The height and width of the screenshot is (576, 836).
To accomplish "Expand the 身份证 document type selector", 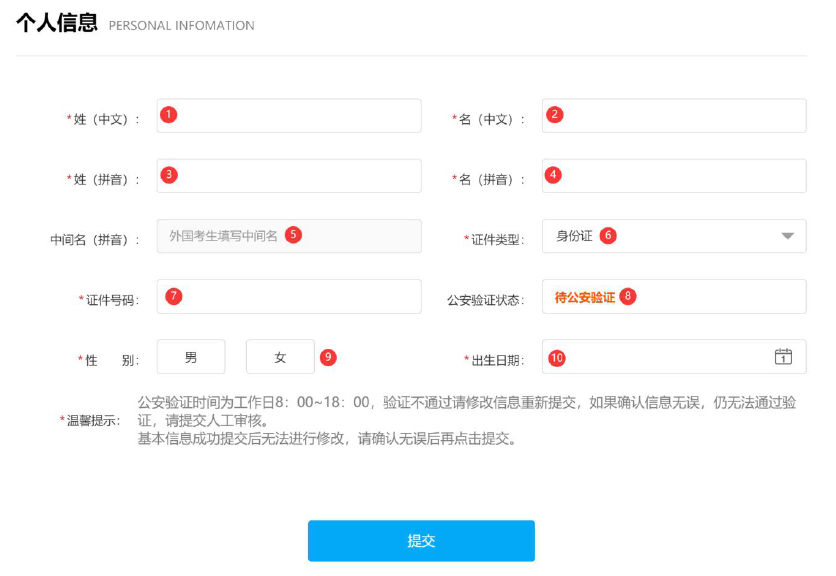I will click(x=674, y=236).
